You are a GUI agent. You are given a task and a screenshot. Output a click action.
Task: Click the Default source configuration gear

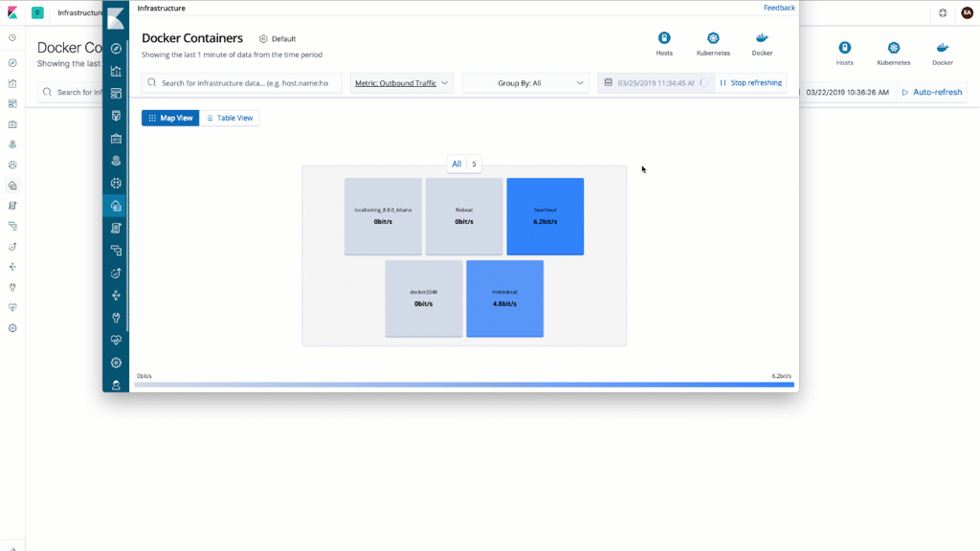263,38
